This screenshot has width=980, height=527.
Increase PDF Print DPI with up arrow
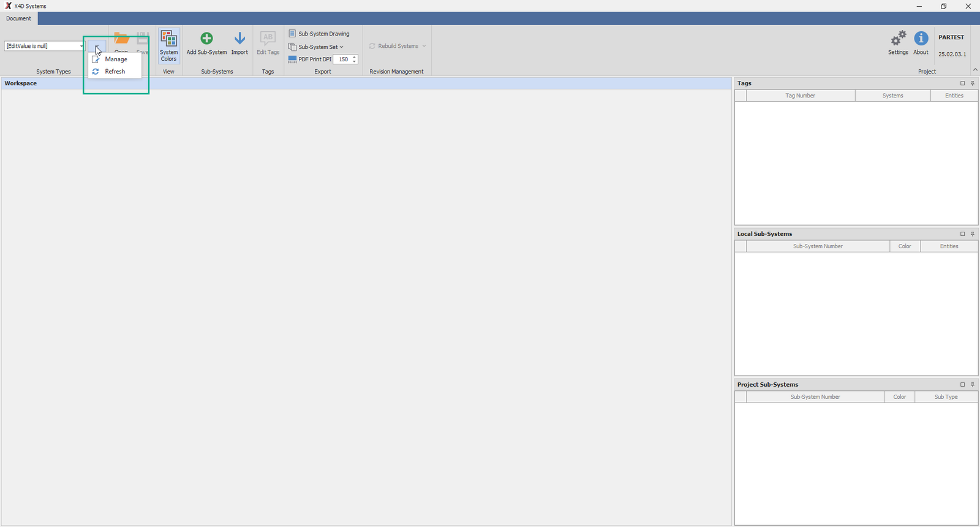click(x=354, y=57)
